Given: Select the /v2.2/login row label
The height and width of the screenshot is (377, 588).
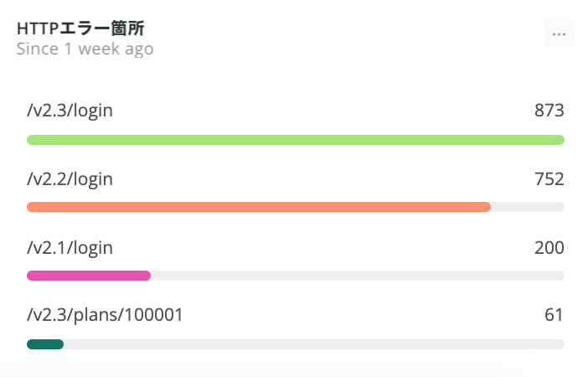Looking at the screenshot, I should [70, 178].
